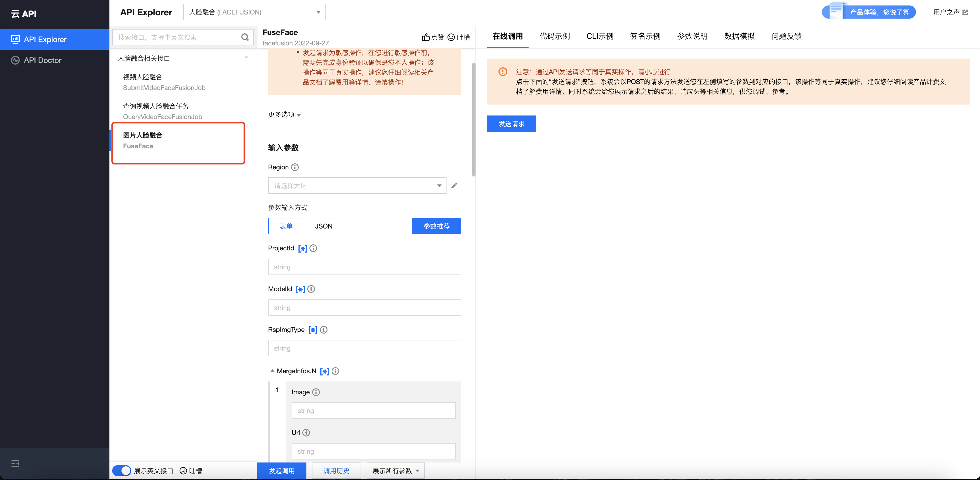This screenshot has width=980, height=480.
Task: Click the info icon next to RspImgType
Action: [323, 330]
